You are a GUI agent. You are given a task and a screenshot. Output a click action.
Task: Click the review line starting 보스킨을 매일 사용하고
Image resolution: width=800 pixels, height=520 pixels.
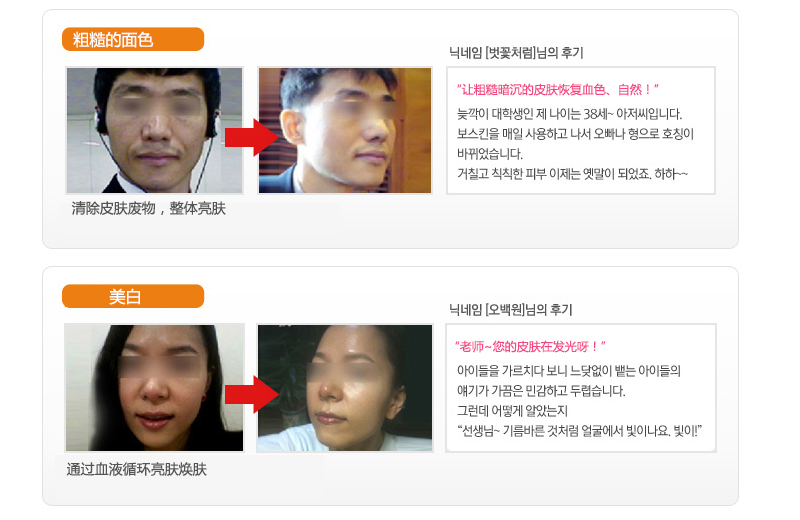575,134
